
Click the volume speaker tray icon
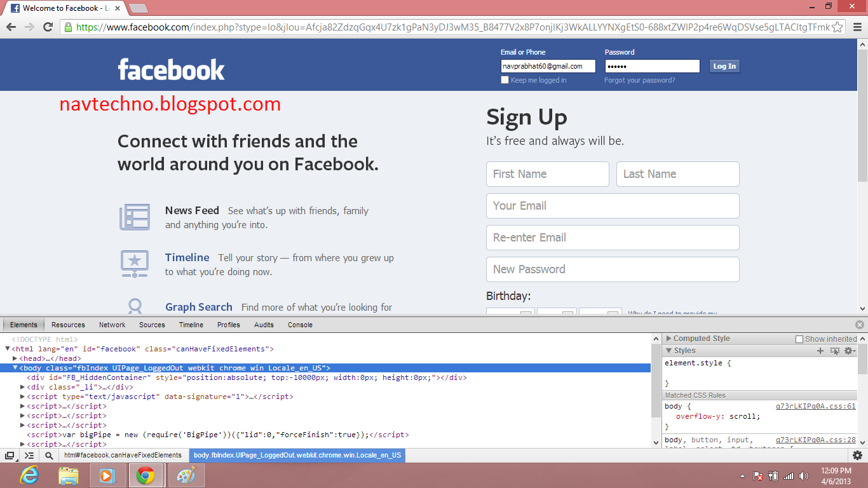pos(804,476)
